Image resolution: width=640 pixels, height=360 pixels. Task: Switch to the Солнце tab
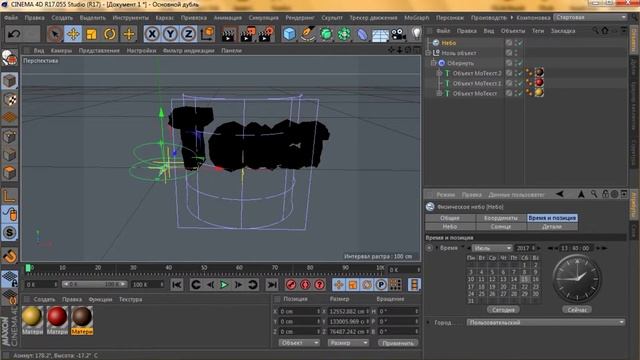501,226
